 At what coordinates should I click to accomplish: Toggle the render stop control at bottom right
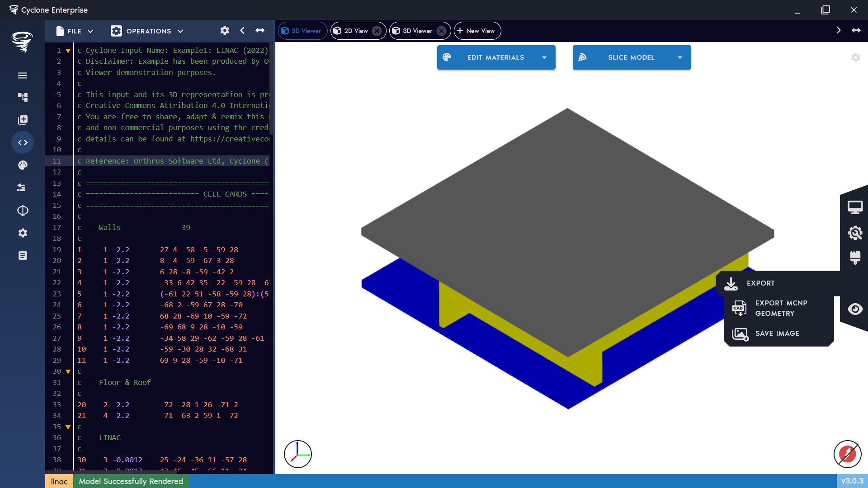(x=847, y=454)
